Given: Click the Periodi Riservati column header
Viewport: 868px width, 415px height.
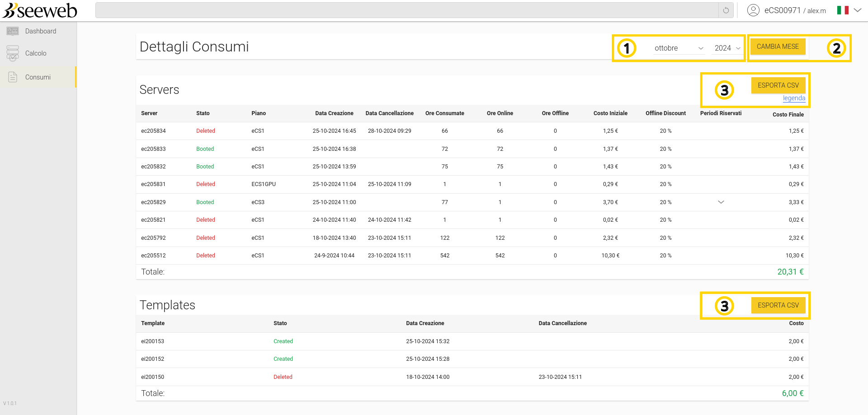Looking at the screenshot, I should [721, 113].
